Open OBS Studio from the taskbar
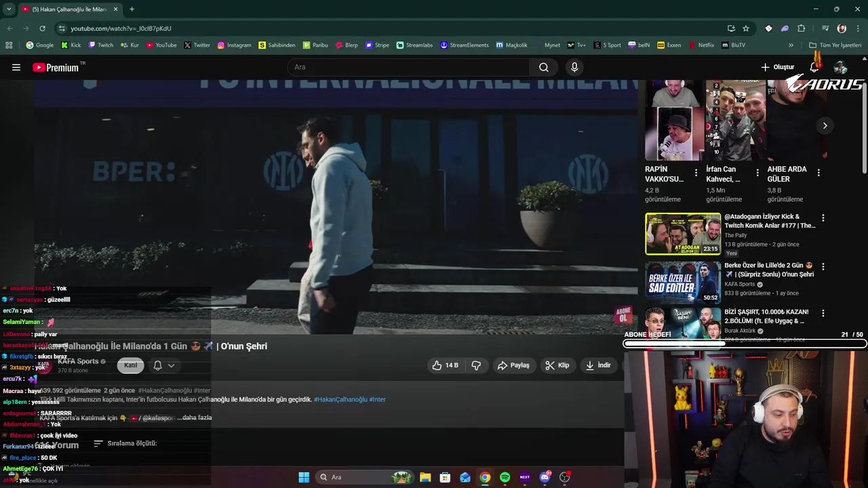 [564, 477]
